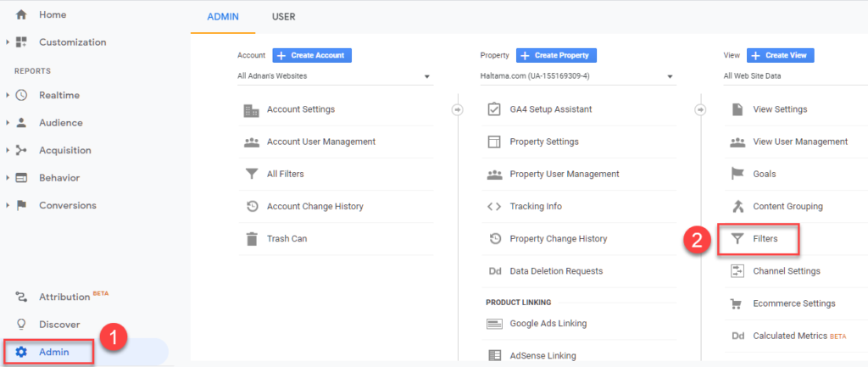The height and width of the screenshot is (367, 868).
Task: Click the GA4 Setup Assistant checkbox icon
Action: tap(494, 109)
